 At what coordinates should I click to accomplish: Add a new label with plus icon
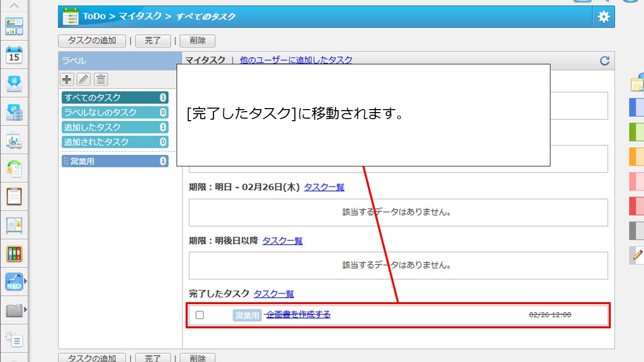pos(67,79)
